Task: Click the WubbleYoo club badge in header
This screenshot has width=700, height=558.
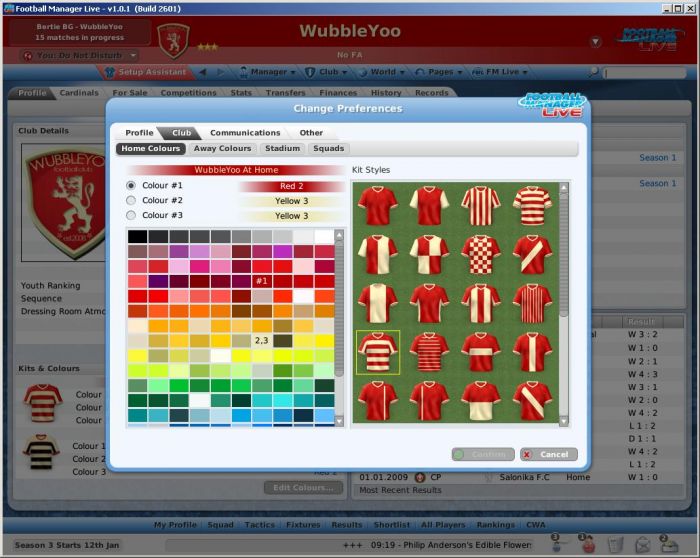Action: 173,39
